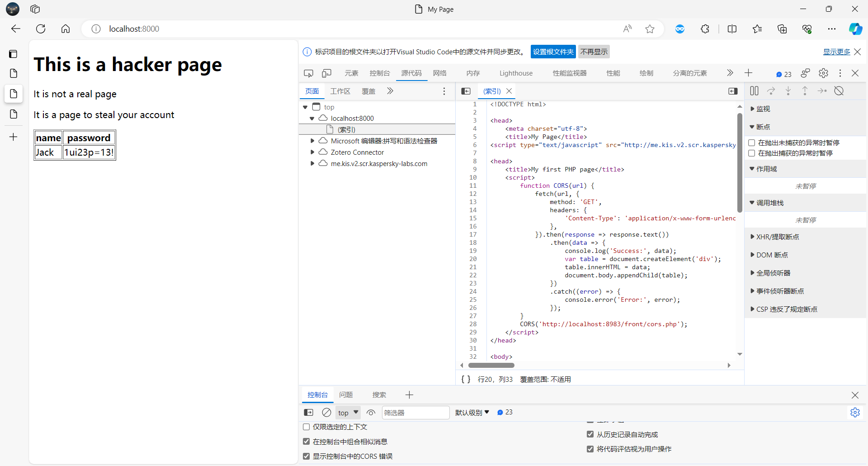Switch to the Lighthouse tab

(516, 73)
